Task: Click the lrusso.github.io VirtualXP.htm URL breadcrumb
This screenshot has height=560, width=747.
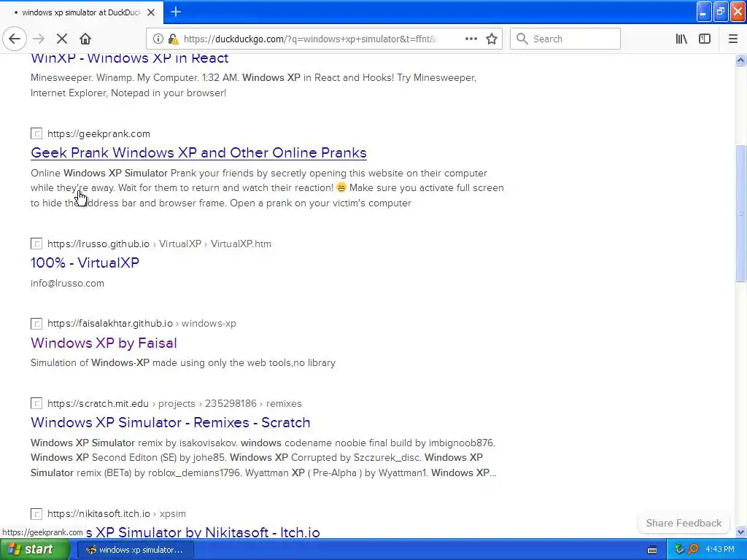Action: [x=159, y=244]
